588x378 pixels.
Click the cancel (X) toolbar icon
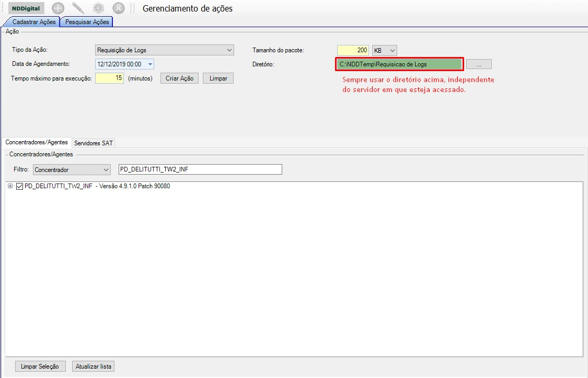coord(119,8)
